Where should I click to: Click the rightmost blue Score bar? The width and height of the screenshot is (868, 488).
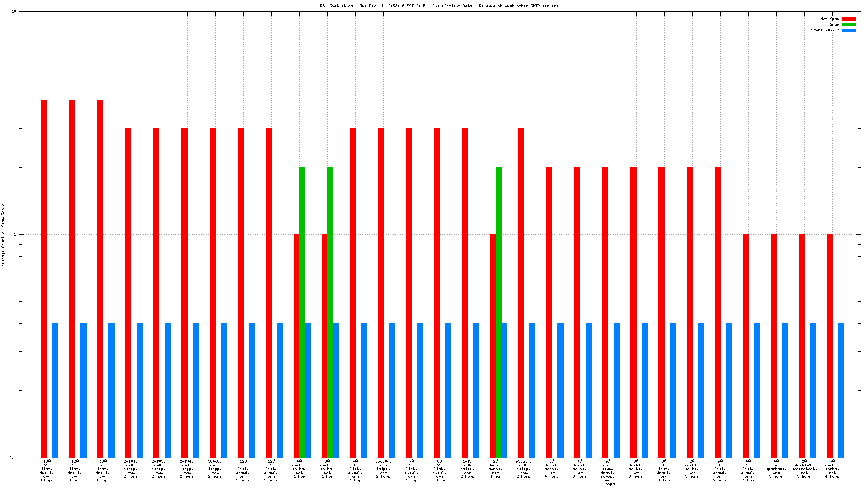coord(841,390)
